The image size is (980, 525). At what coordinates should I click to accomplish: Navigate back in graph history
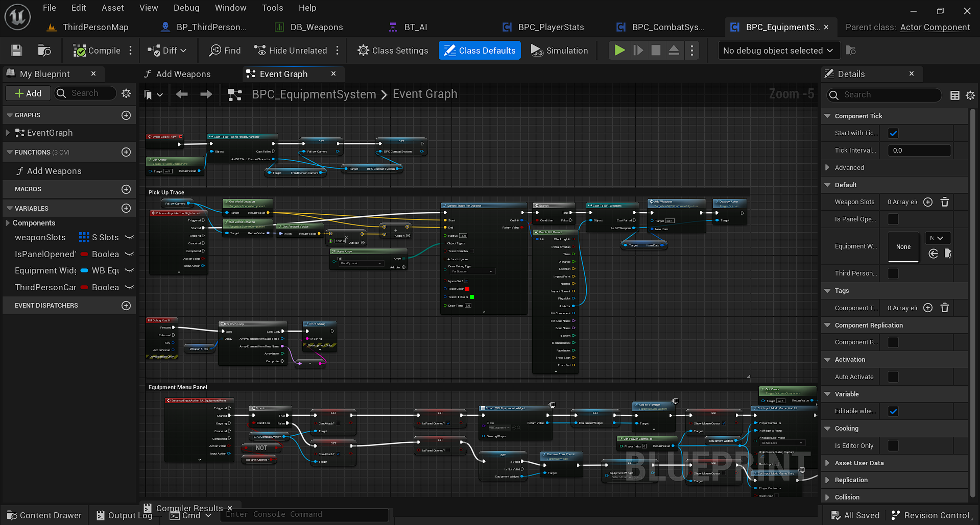182,94
